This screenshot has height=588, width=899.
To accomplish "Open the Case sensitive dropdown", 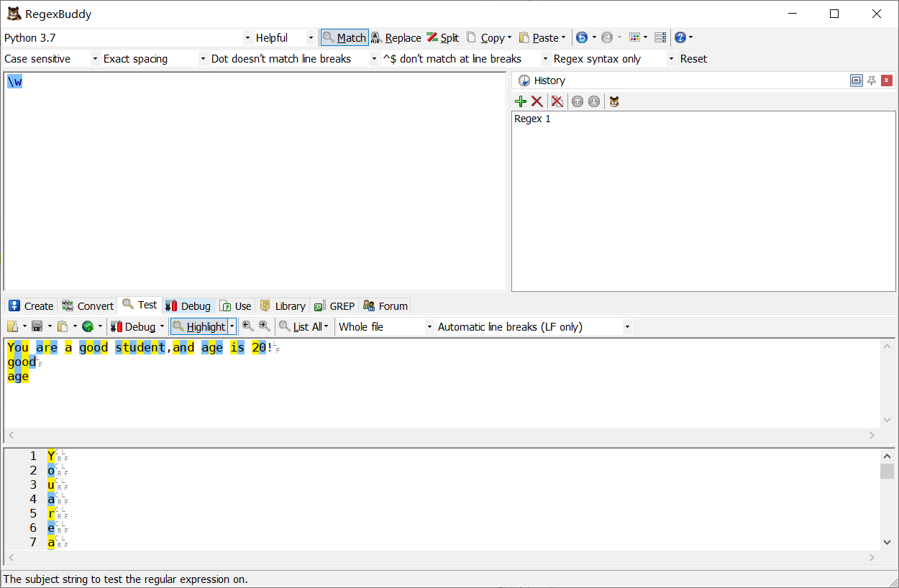I will point(95,59).
